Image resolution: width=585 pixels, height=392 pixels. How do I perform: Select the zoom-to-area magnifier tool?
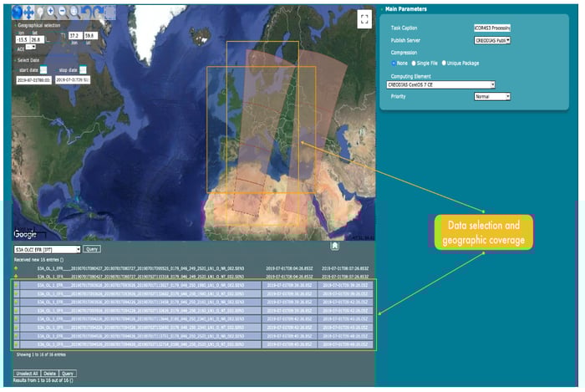pyautogui.click(x=74, y=12)
